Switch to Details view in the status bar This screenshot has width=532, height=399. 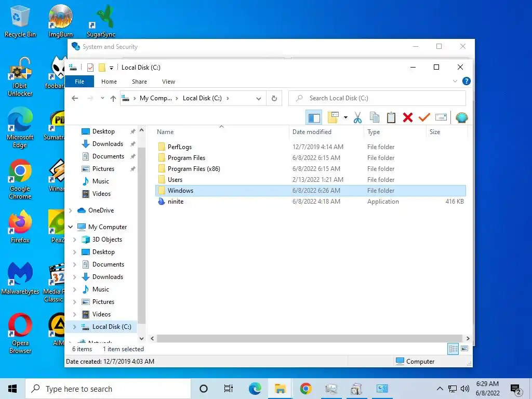click(453, 349)
